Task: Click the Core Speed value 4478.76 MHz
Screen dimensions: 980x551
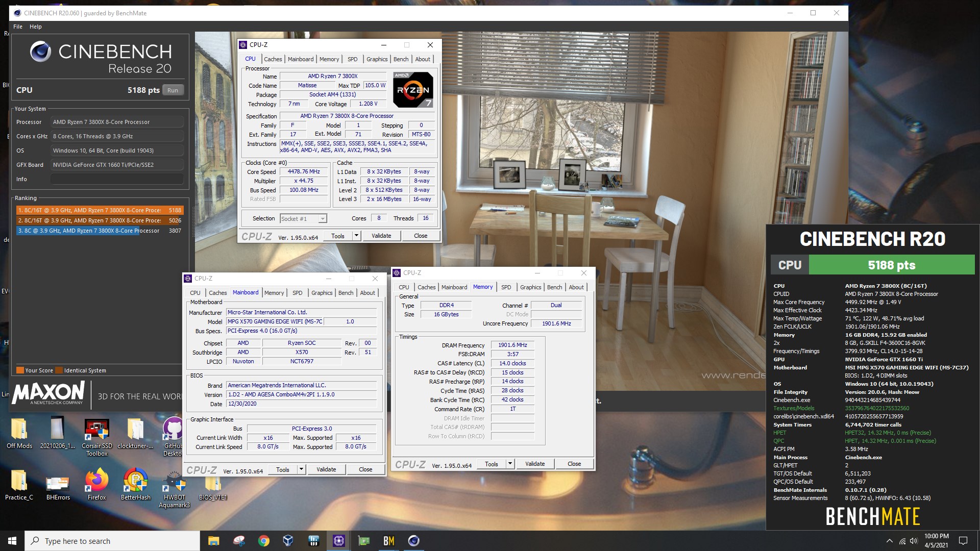Action: point(304,172)
